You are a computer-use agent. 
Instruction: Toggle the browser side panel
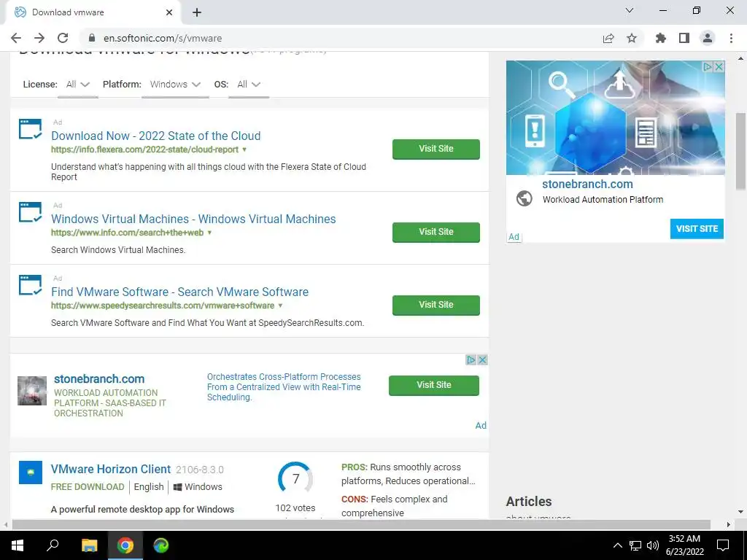tap(684, 38)
